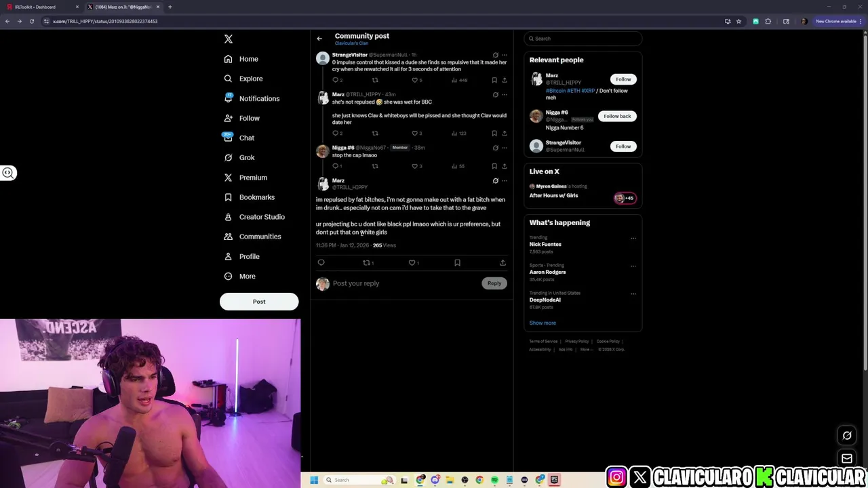Screen dimensions: 868x488
Task: Like the main Marz post
Action: click(412, 263)
